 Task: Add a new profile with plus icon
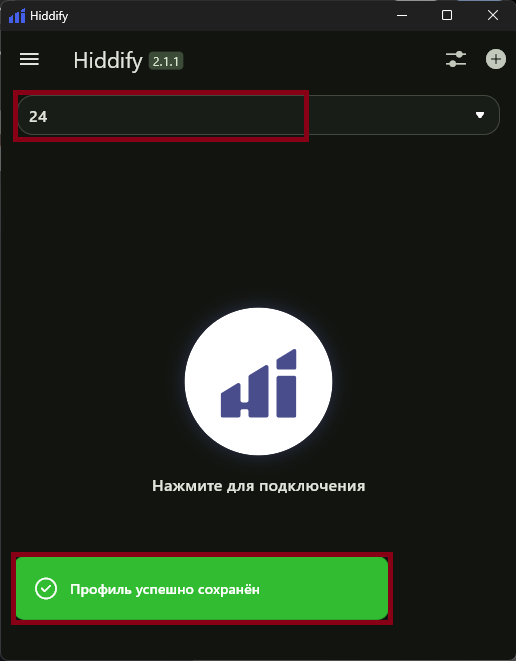(x=495, y=59)
